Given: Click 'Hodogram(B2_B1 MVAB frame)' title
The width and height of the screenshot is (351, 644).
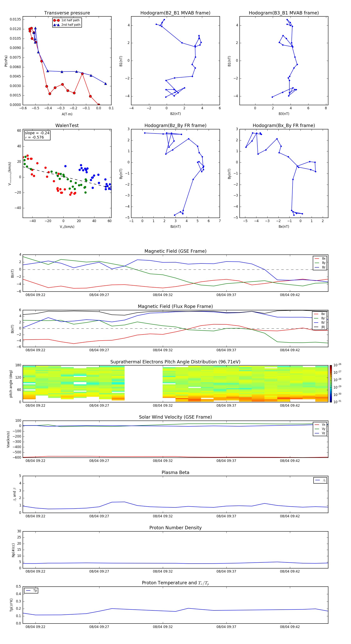Looking at the screenshot, I should pyautogui.click(x=175, y=13).
